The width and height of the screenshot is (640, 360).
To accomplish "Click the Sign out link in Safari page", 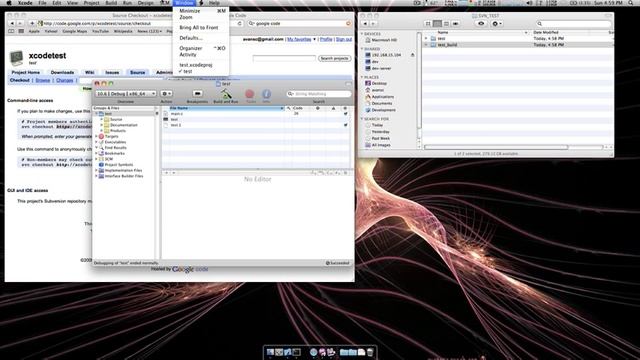I will point(344,39).
